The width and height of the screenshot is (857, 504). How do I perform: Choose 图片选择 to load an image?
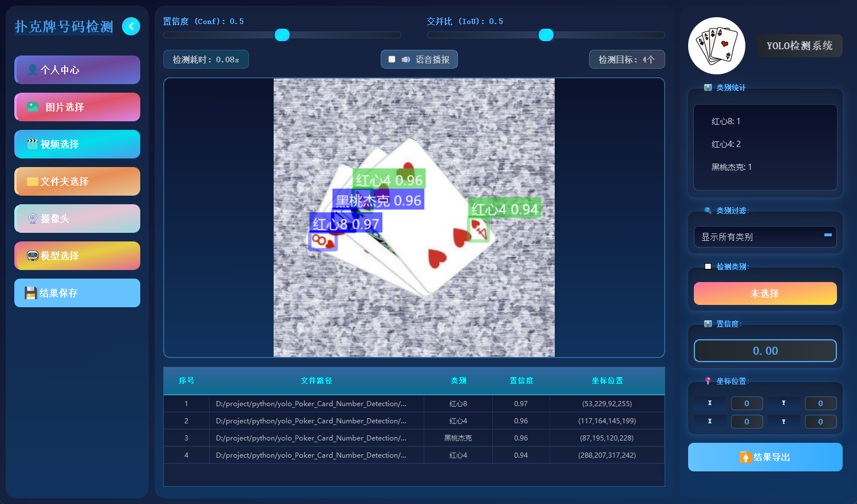(x=77, y=107)
